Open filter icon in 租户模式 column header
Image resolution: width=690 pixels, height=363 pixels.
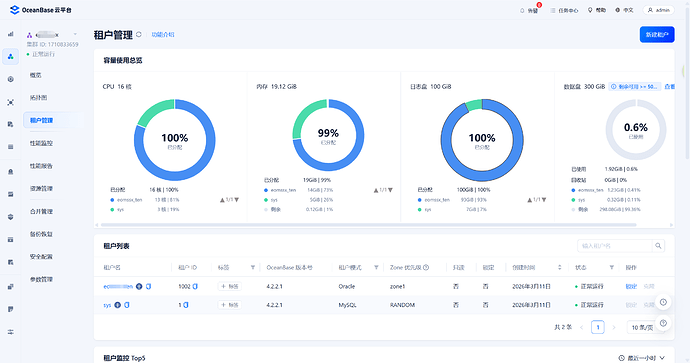tap(376, 268)
